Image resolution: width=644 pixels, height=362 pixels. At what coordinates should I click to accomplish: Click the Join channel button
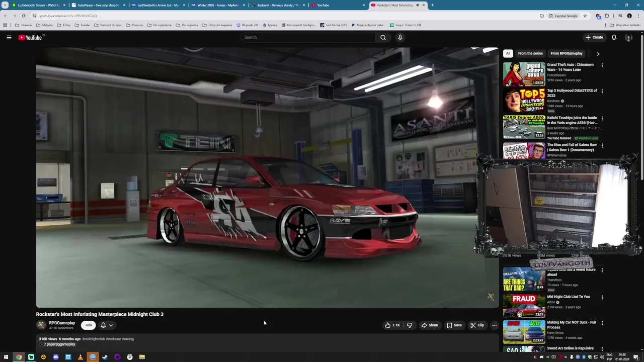tap(89, 325)
